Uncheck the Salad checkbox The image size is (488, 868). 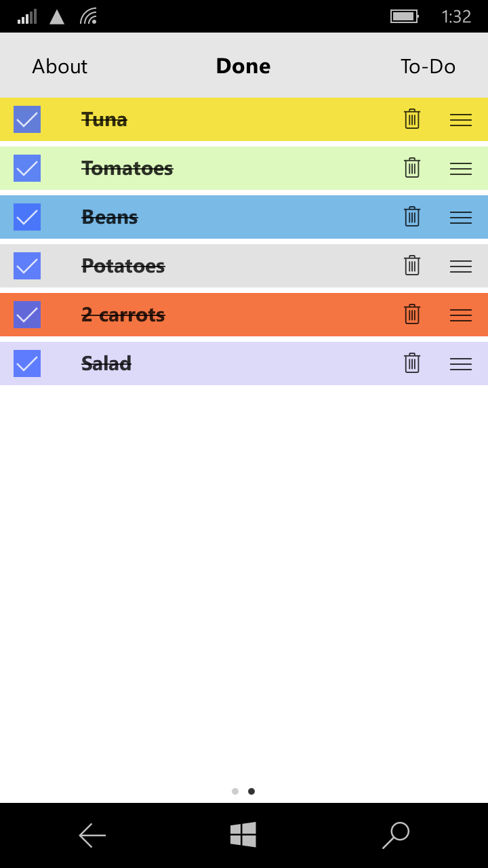27,363
